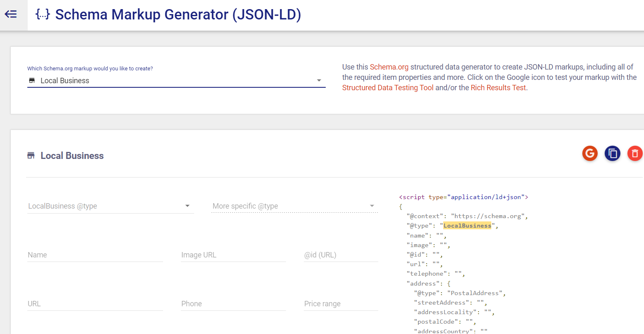Open the Rich Results Test link
The image size is (644, 334).
(498, 88)
